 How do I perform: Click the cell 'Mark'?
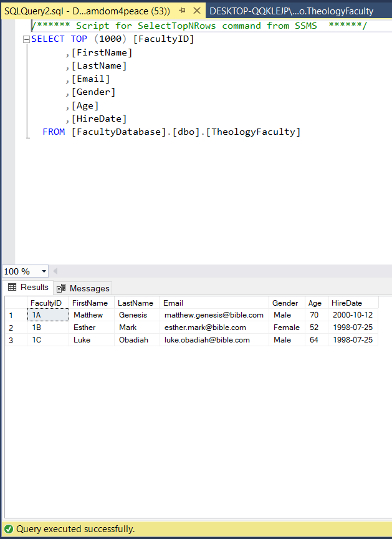coord(137,328)
